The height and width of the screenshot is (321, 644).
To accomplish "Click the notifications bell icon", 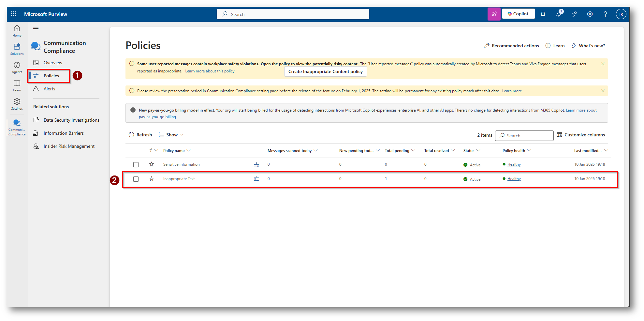I will point(543,14).
